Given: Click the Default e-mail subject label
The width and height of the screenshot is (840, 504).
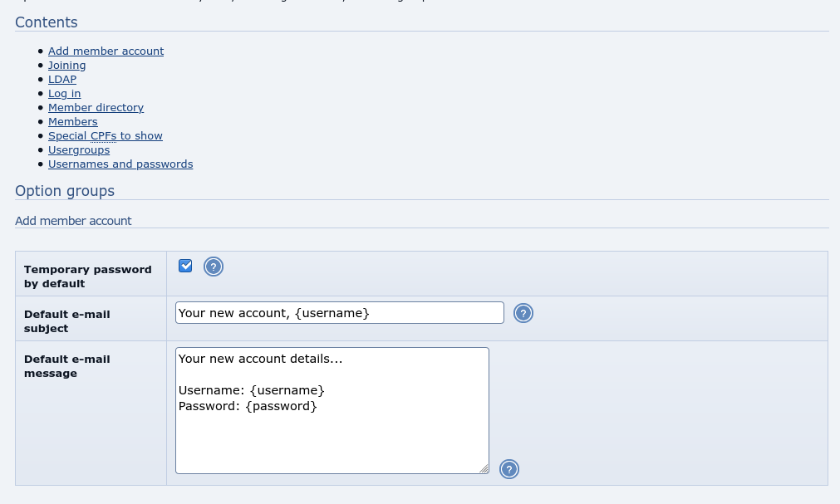Looking at the screenshot, I should tap(66, 321).
